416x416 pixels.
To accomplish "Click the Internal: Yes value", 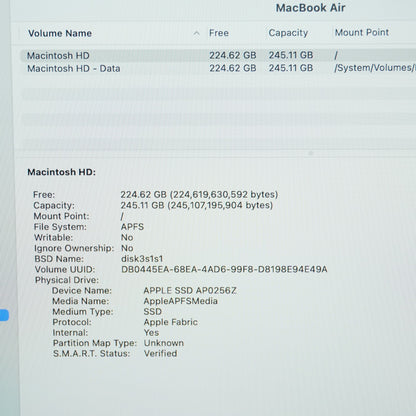I will [x=151, y=333].
